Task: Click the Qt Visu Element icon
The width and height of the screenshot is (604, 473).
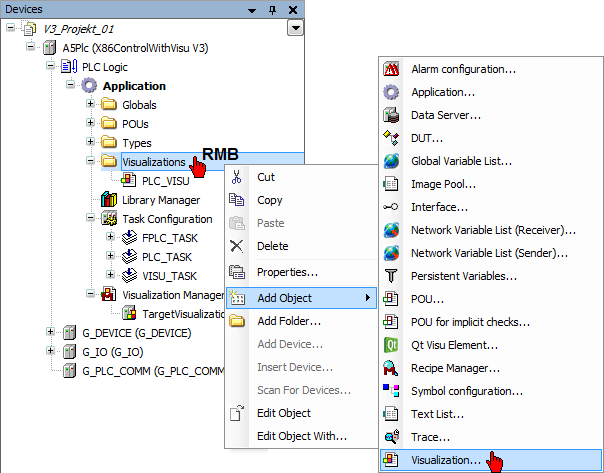Action: pos(391,345)
